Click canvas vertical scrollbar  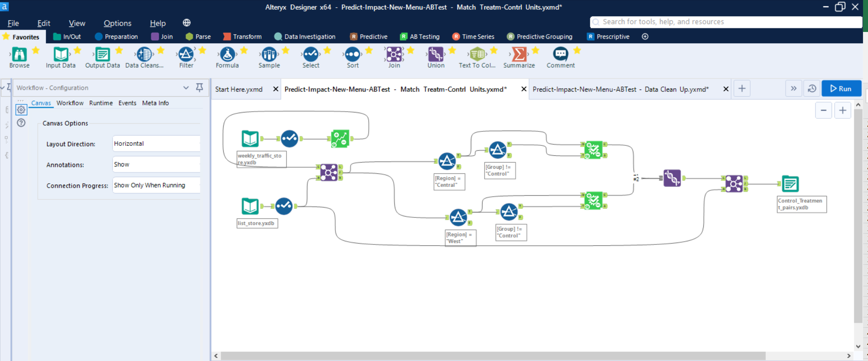[x=858, y=216]
